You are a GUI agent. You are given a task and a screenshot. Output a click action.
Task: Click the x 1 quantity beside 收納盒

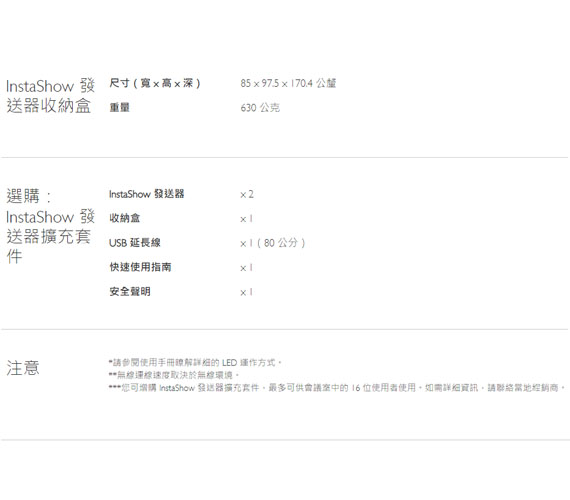[x=246, y=219]
